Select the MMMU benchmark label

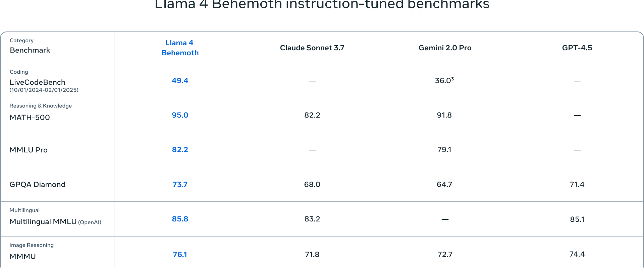point(23,257)
